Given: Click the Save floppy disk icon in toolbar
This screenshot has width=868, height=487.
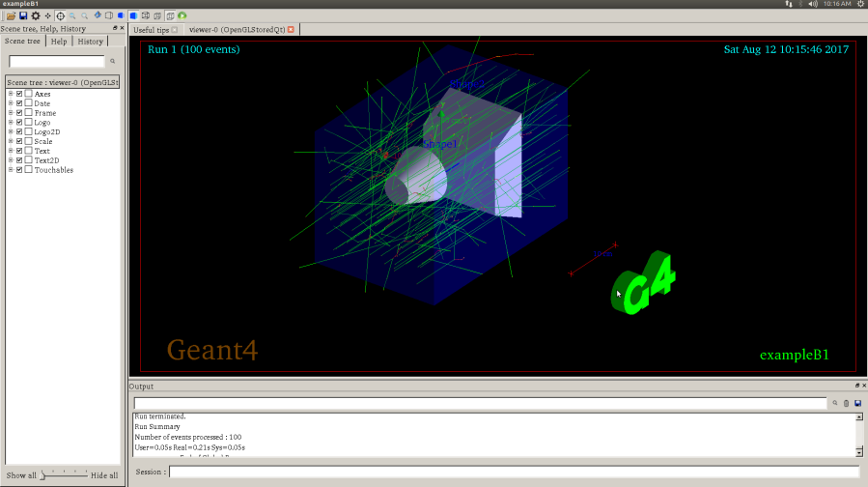Looking at the screenshot, I should [22, 16].
